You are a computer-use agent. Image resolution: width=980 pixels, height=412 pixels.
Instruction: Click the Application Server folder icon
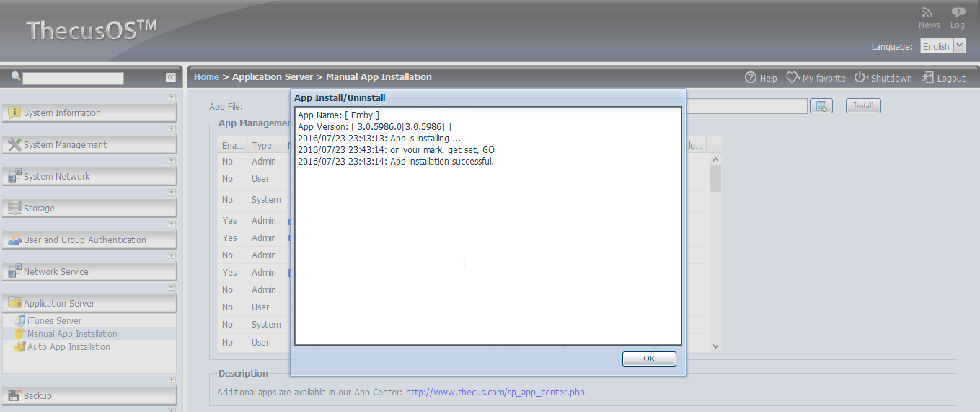[14, 303]
